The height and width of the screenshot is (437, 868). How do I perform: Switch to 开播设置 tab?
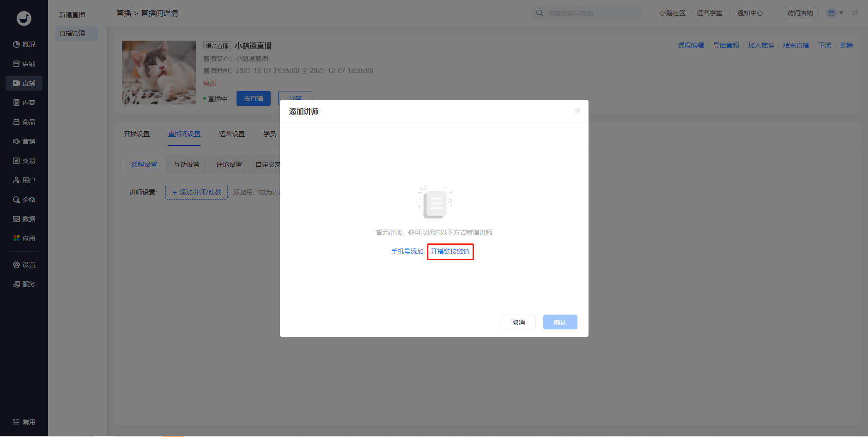pos(137,134)
